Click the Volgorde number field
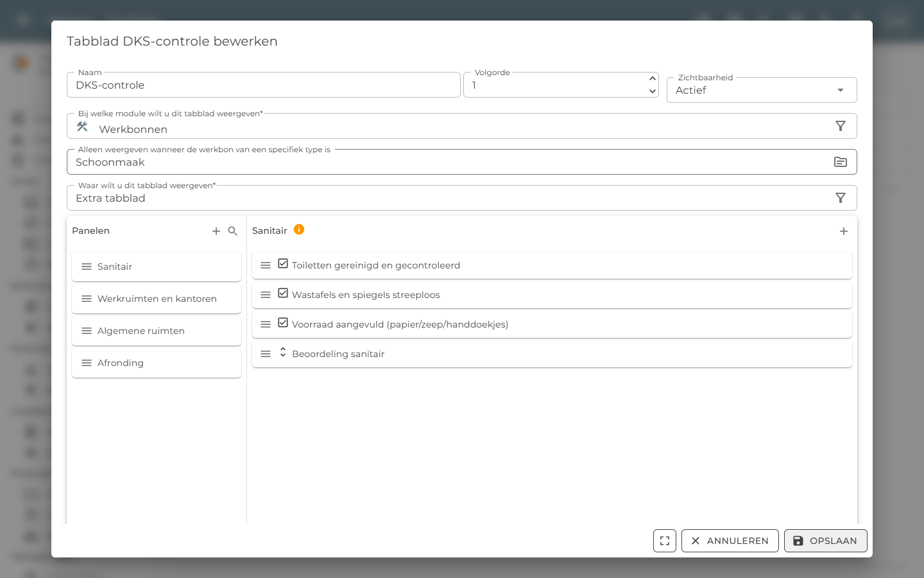Screen dimensions: 924x578 tap(561, 85)
